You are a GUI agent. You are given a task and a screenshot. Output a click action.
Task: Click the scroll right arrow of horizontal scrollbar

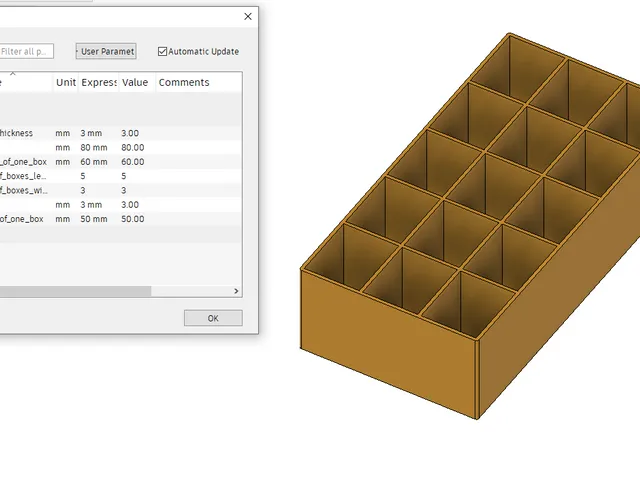(x=236, y=291)
